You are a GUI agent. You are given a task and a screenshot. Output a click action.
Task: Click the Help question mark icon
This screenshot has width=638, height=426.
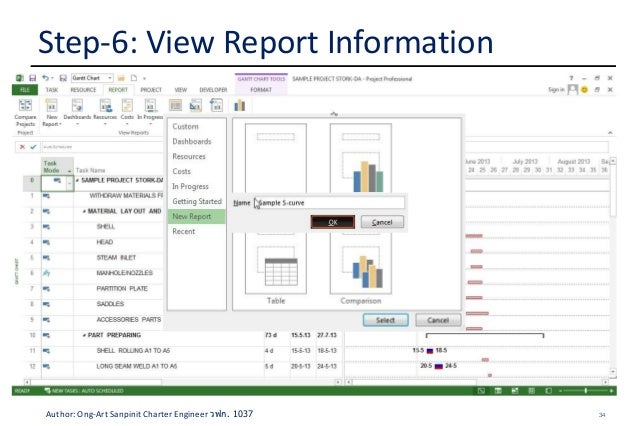click(571, 78)
